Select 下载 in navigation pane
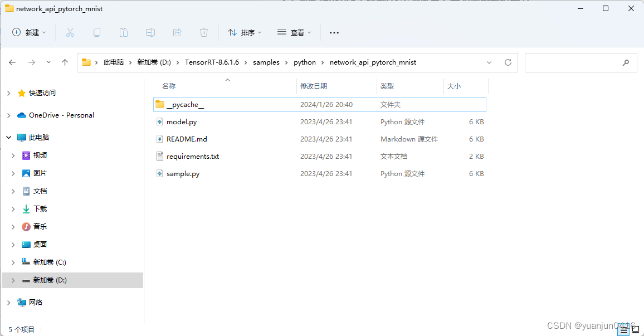This screenshot has width=644, height=336. (40, 208)
